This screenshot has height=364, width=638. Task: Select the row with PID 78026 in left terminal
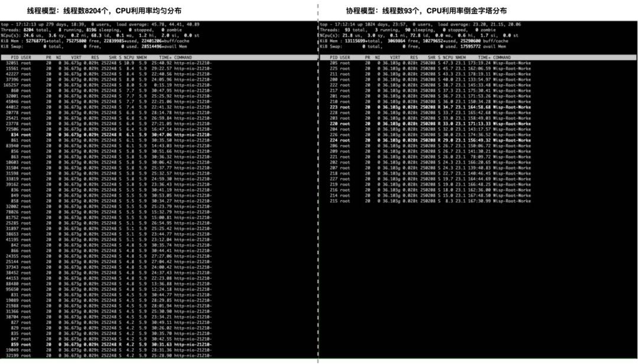coord(109,212)
